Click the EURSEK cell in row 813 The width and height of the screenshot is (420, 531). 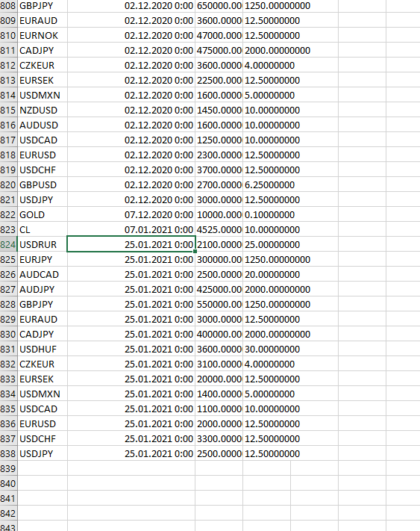pyautogui.click(x=43, y=80)
